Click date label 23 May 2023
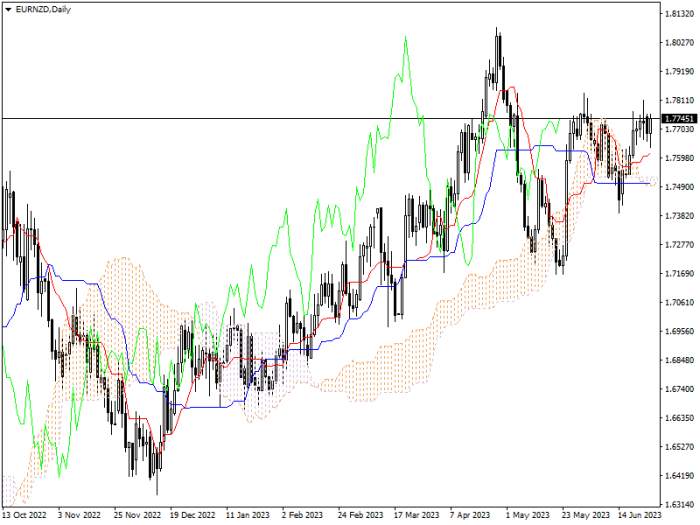700x525 pixels. (585, 515)
